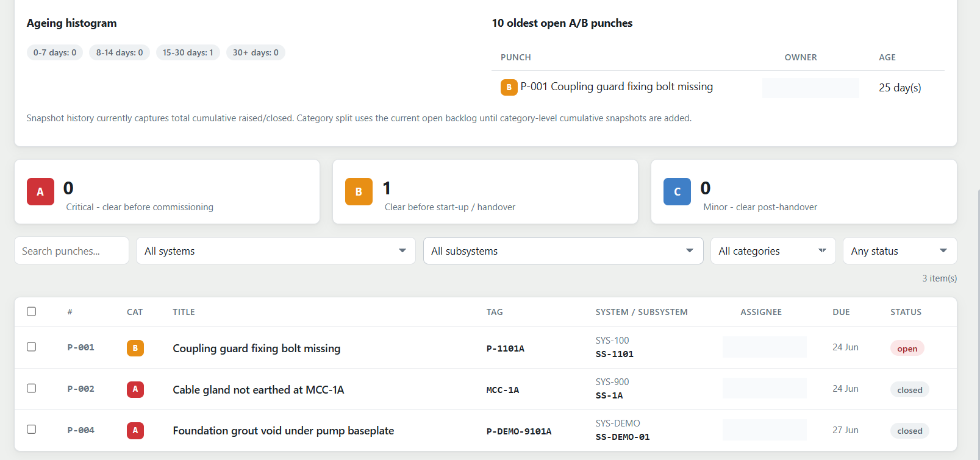The width and height of the screenshot is (980, 460).
Task: Select the 0-7 days histogram chip
Action: pyautogui.click(x=55, y=52)
